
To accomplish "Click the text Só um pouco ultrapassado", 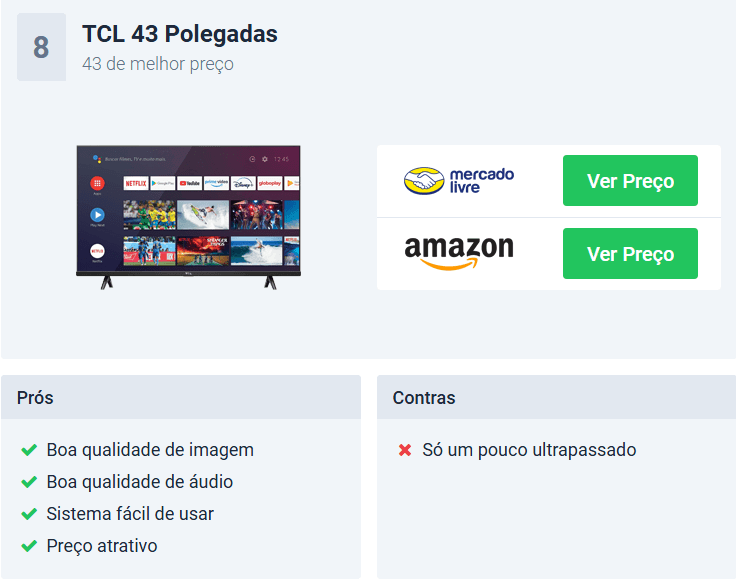I will (x=529, y=450).
